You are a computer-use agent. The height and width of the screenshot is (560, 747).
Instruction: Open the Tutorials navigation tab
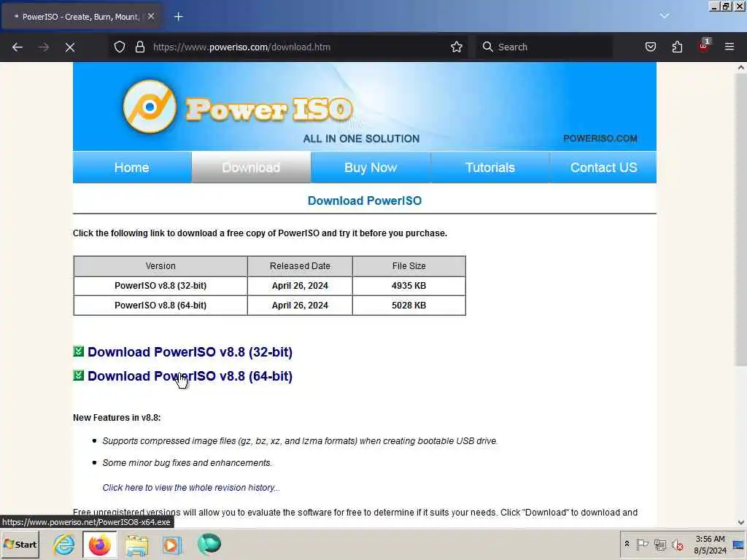tap(490, 167)
